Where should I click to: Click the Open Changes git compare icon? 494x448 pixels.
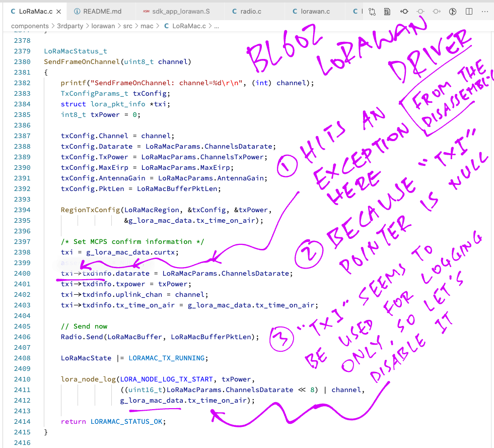coord(372,11)
